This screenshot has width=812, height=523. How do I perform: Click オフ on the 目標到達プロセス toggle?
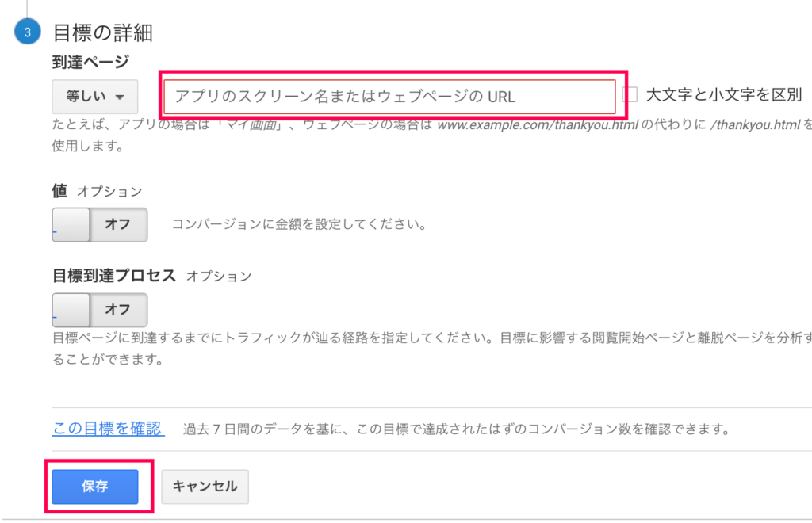(x=117, y=309)
